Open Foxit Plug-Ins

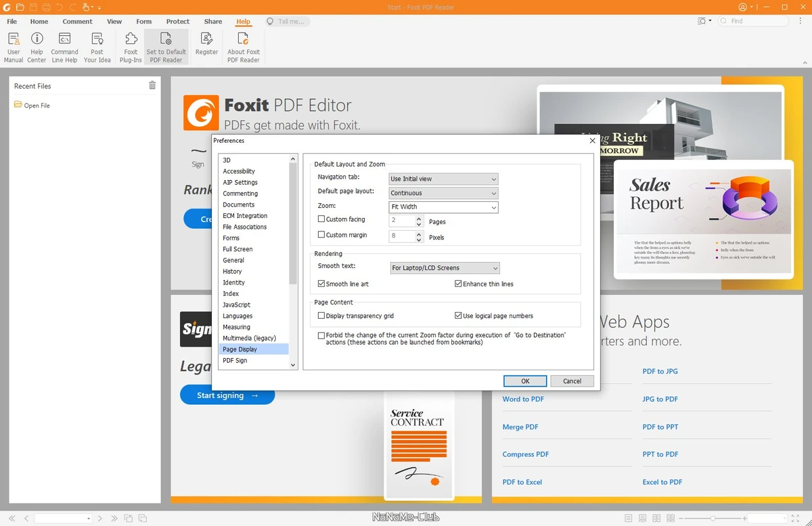[131, 47]
